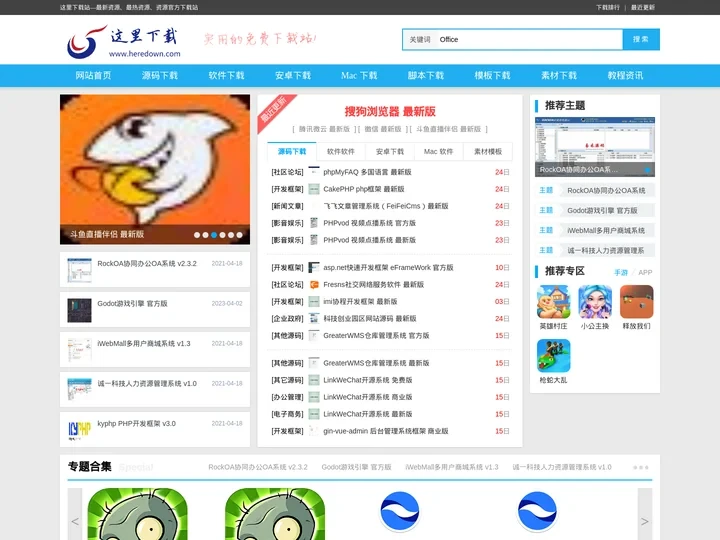Screen dimensions: 720x540
Task: Open the 释放我们 game icon
Action: pyautogui.click(x=636, y=302)
